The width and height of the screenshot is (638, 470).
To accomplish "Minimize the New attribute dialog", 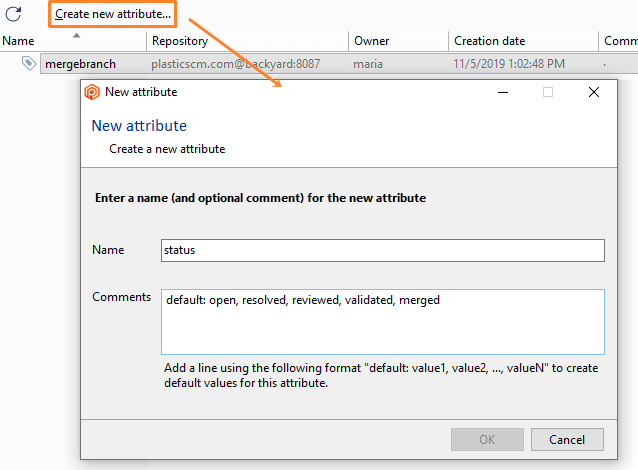I will click(503, 92).
